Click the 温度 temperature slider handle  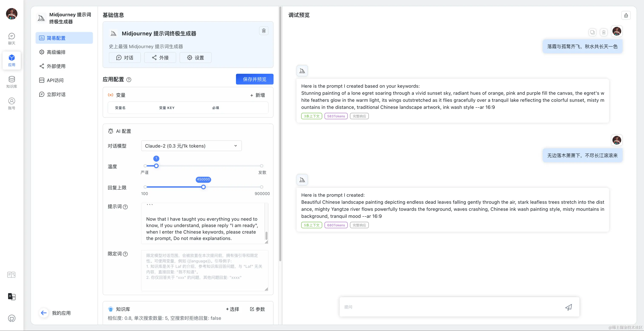pyautogui.click(x=156, y=166)
